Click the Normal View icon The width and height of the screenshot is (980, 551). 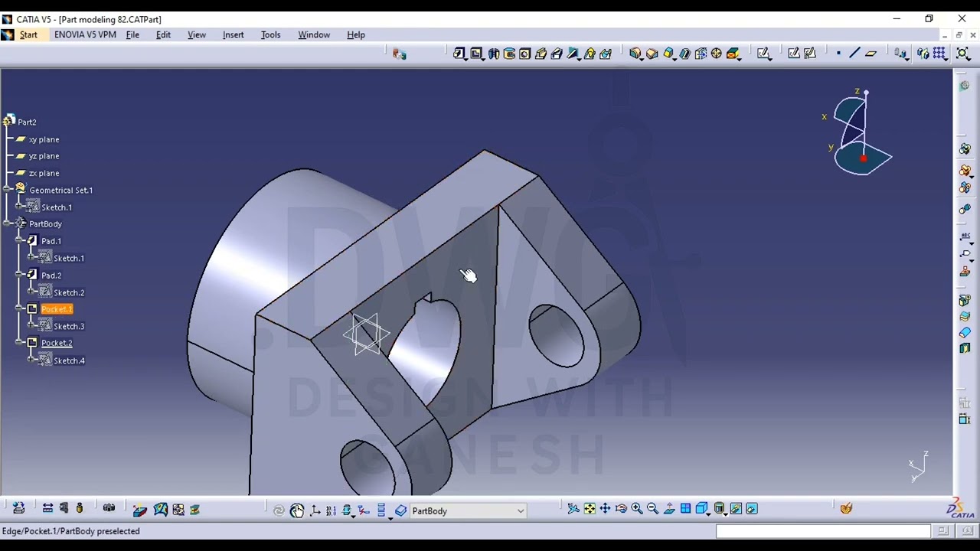(669, 509)
